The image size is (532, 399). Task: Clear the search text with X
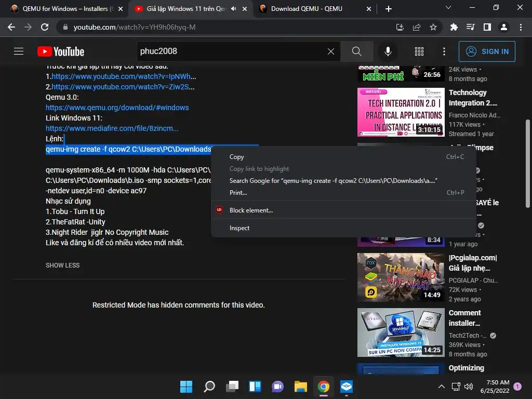(331, 51)
